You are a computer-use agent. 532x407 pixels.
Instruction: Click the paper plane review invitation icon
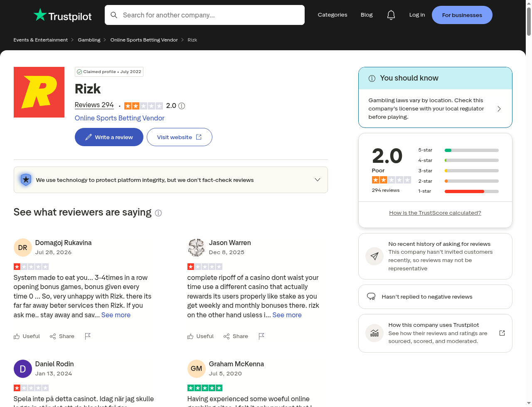(x=374, y=256)
